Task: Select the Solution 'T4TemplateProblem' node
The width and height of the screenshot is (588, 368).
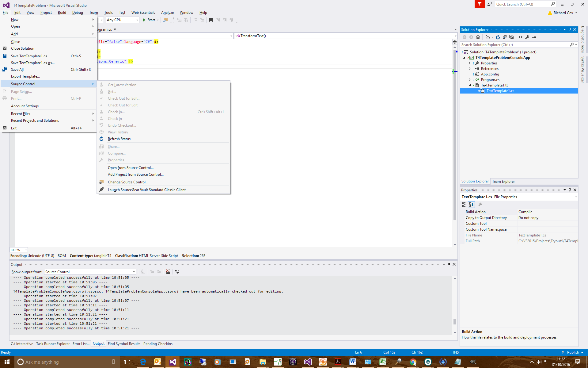Action: [503, 52]
